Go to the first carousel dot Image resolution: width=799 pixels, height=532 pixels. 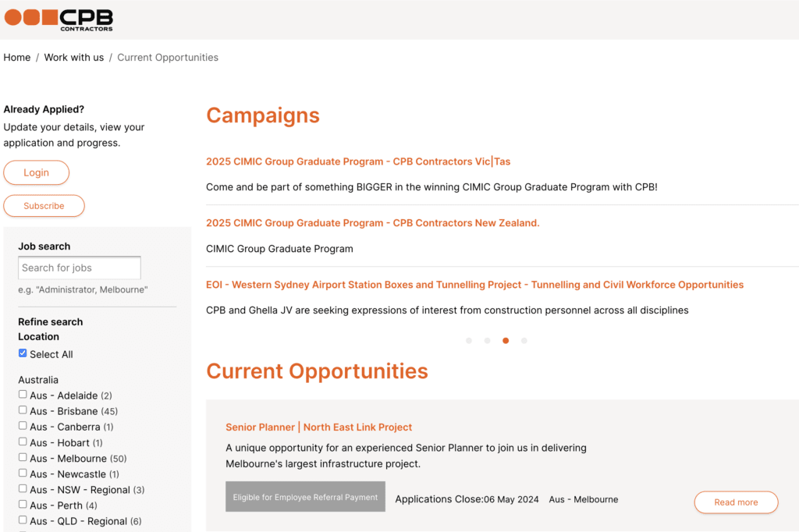[469, 340]
